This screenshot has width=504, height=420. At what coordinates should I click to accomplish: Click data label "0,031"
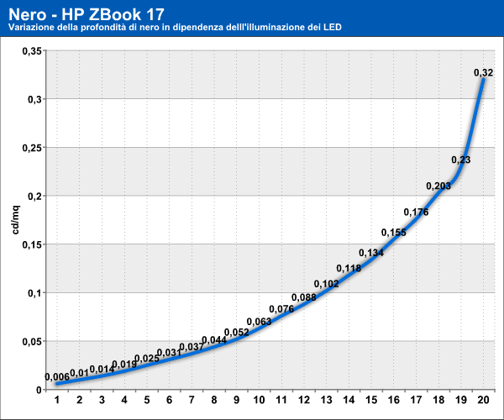[170, 353]
